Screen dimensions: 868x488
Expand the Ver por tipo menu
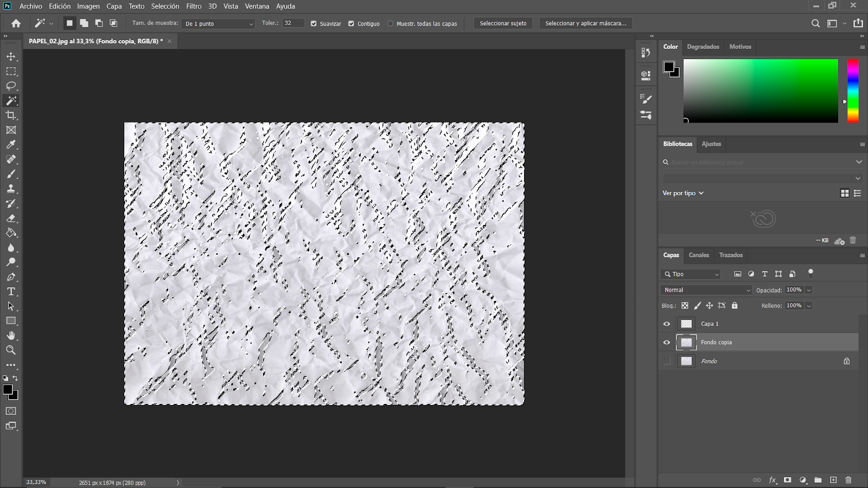pos(683,193)
